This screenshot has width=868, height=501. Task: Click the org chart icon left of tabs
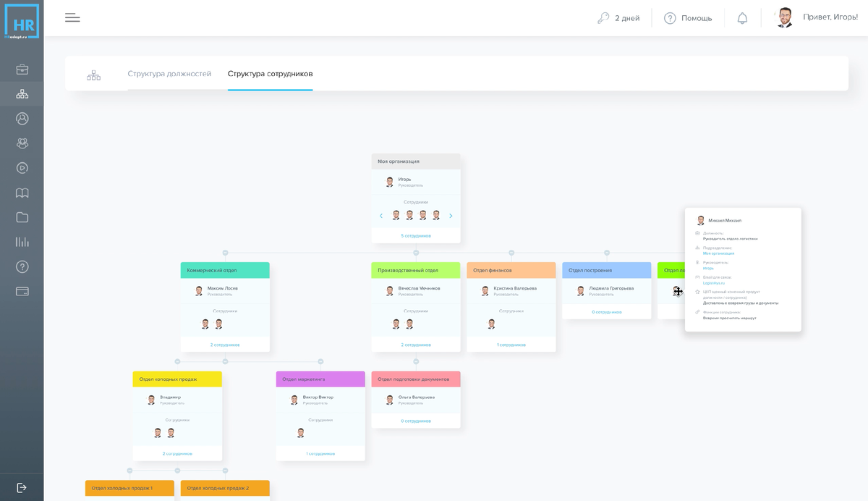(94, 75)
